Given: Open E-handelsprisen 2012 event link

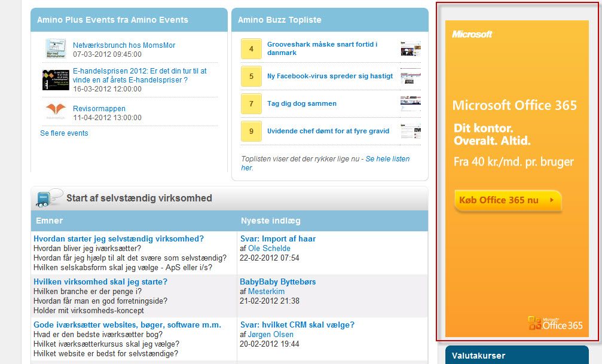Looking at the screenshot, I should click(x=140, y=75).
